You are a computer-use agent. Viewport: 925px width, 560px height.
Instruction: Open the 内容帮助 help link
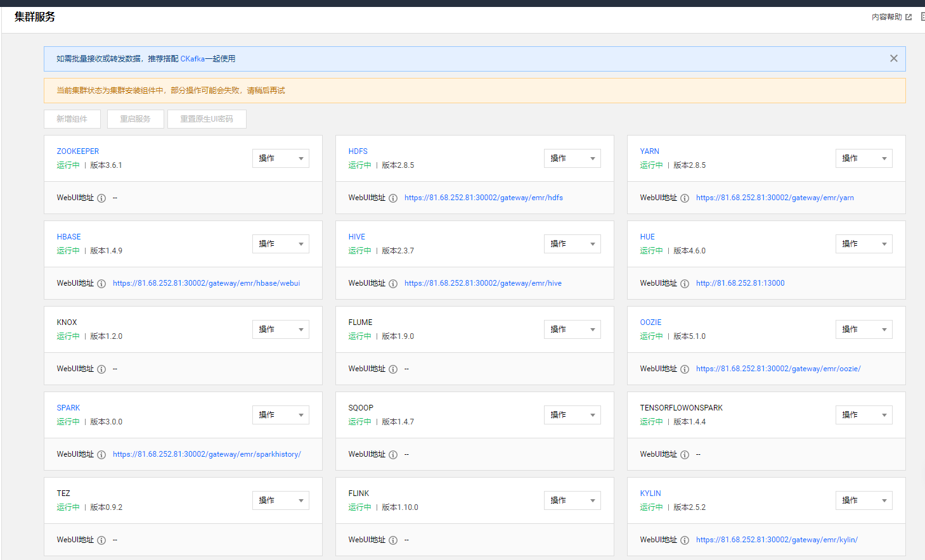point(887,17)
